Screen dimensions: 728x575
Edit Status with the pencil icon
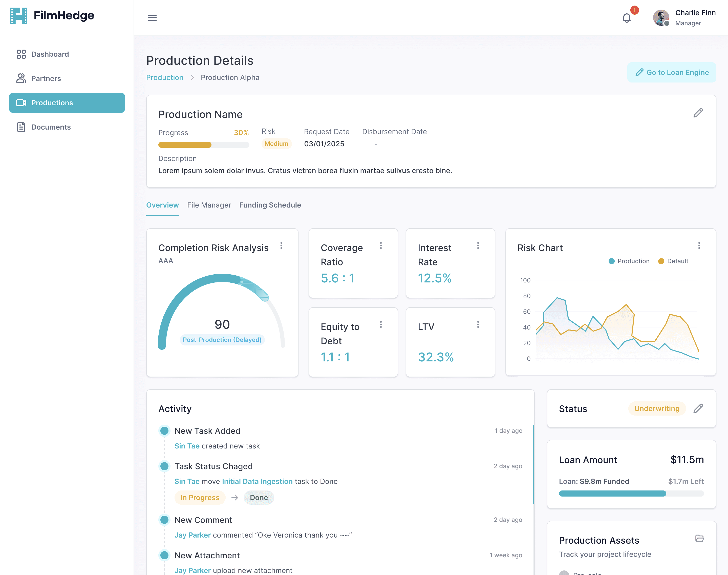point(698,408)
